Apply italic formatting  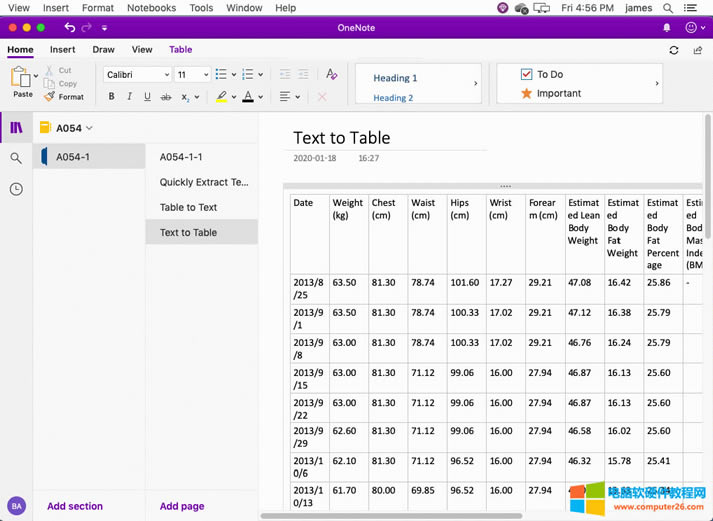[129, 97]
